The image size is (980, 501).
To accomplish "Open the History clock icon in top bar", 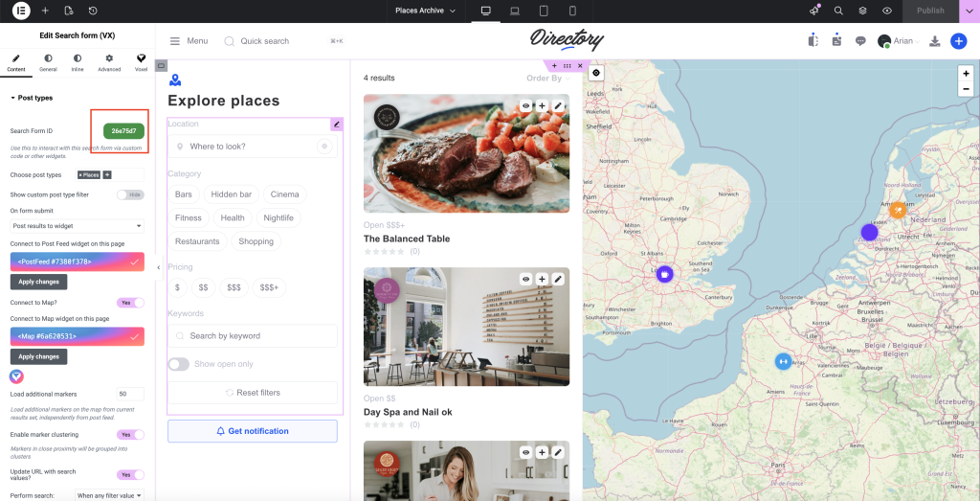I will click(93, 11).
